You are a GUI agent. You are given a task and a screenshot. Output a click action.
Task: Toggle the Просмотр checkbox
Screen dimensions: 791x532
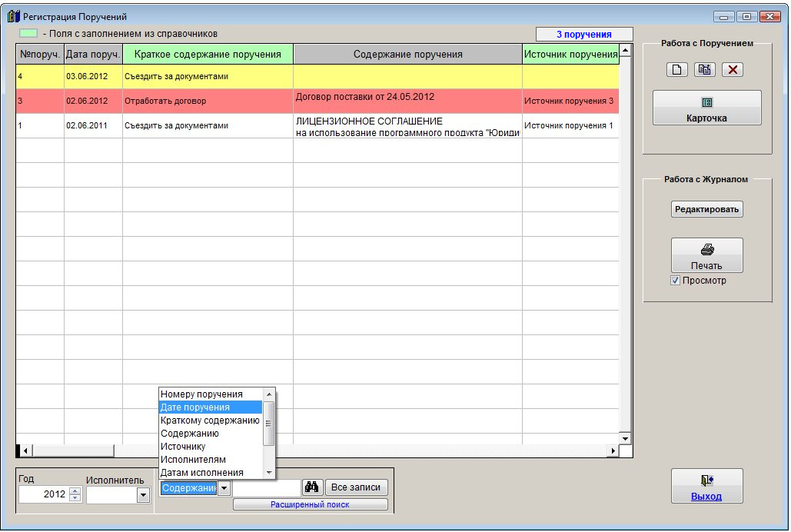click(x=676, y=281)
